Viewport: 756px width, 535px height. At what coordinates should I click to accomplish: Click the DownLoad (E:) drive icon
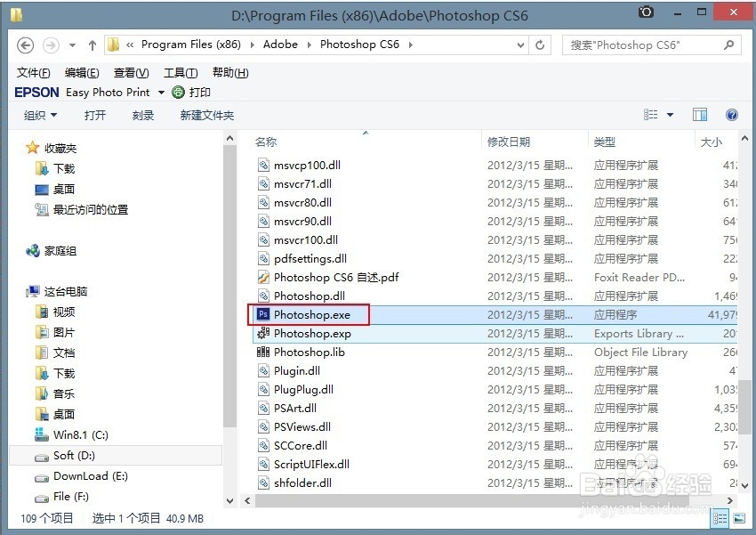click(42, 478)
